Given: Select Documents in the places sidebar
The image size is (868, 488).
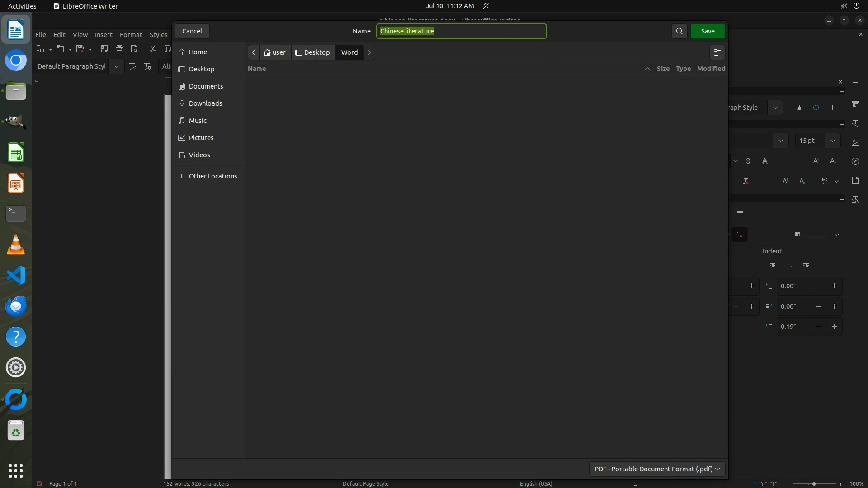Looking at the screenshot, I should pos(206,86).
